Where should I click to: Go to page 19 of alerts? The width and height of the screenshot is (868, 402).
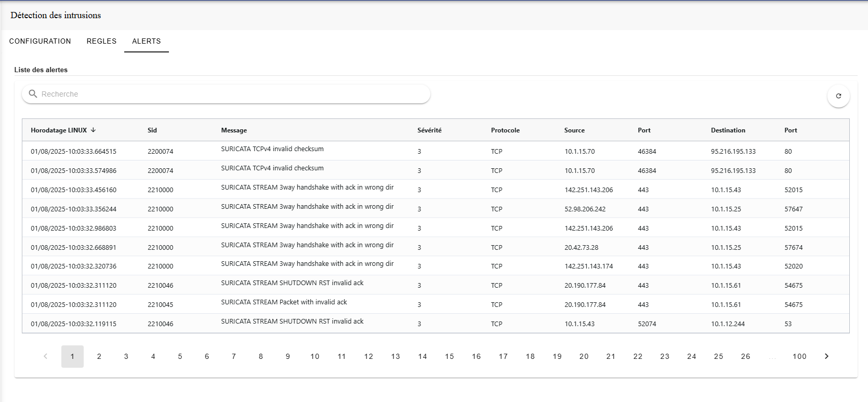(x=557, y=356)
